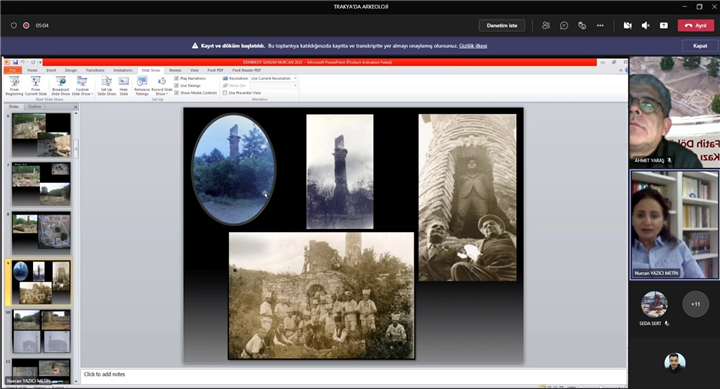Click the slide panel vertical scrollbar handle

click(76, 148)
